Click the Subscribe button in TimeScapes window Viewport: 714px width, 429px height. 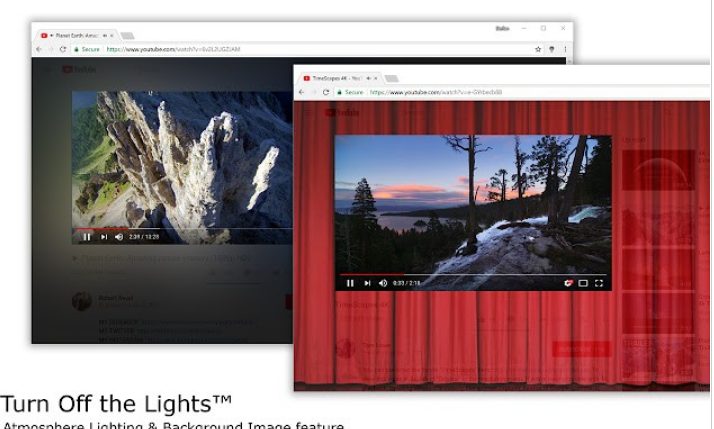(x=581, y=350)
